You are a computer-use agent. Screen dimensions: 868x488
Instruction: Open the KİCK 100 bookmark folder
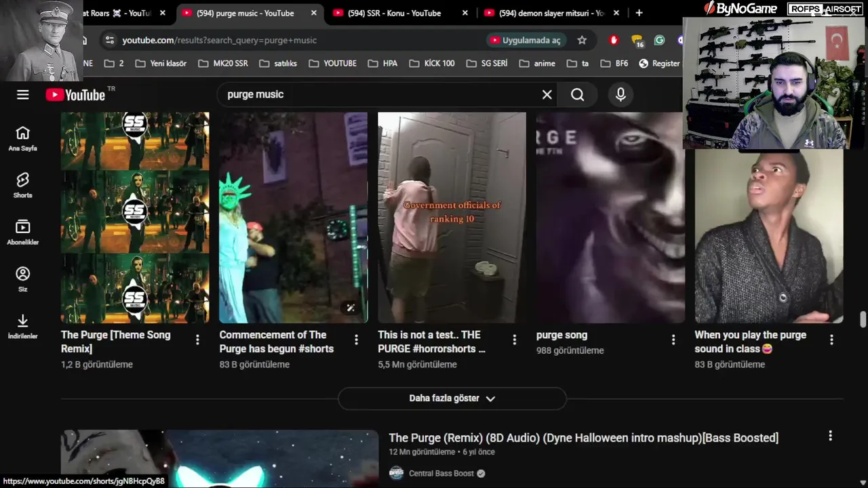[x=432, y=63]
